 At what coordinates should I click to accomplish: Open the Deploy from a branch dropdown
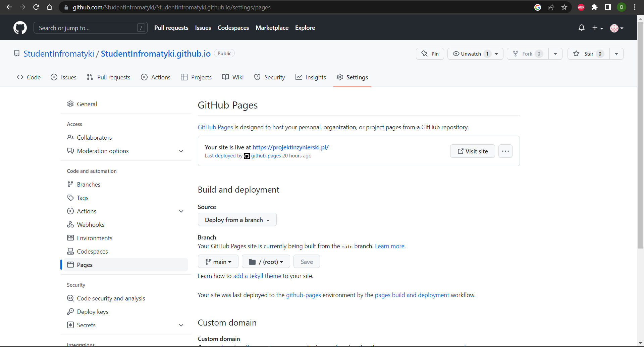click(237, 220)
